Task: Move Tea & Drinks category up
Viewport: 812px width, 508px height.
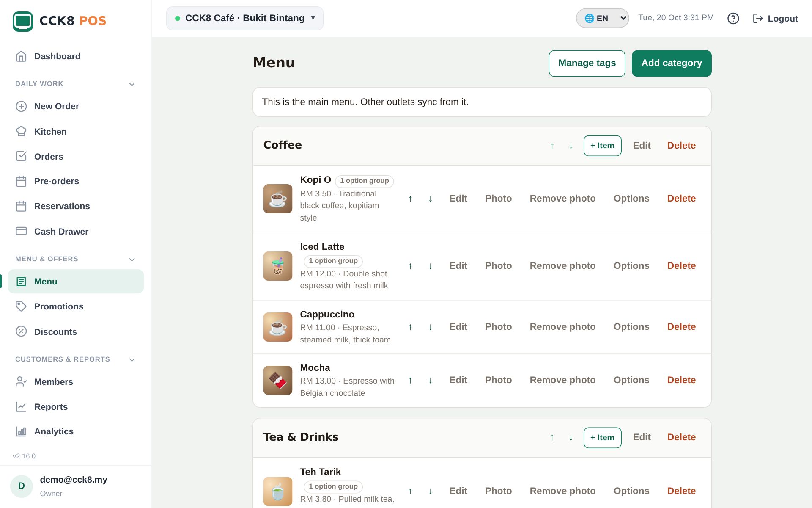Action: 552,437
